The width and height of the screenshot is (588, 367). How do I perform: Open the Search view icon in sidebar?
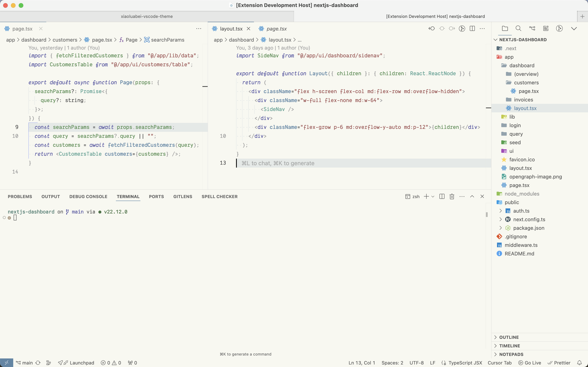518,28
